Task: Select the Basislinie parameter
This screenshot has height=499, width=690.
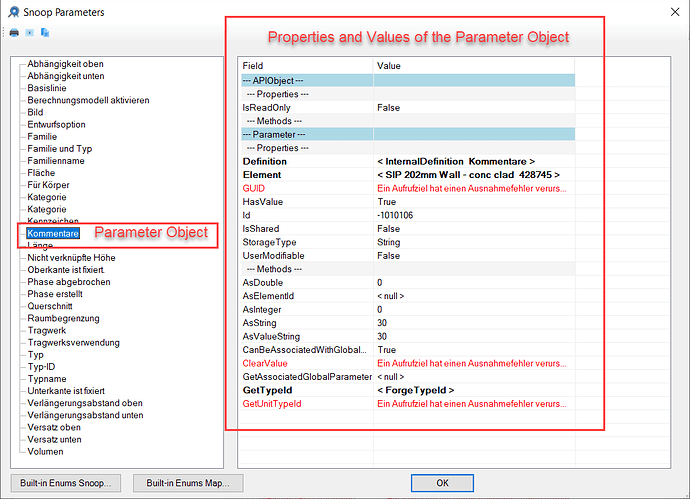Action: point(47,88)
